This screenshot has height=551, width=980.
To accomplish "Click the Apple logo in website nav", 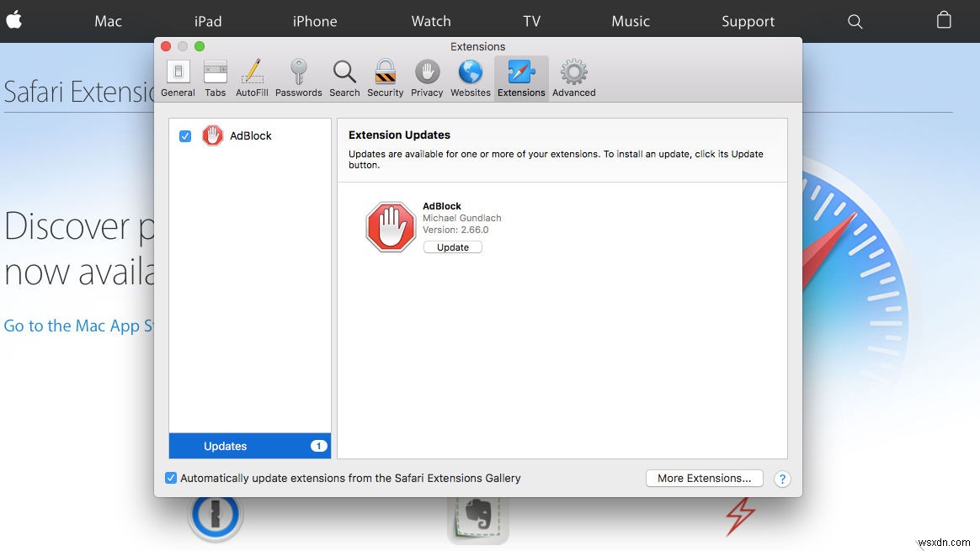I will click(14, 20).
